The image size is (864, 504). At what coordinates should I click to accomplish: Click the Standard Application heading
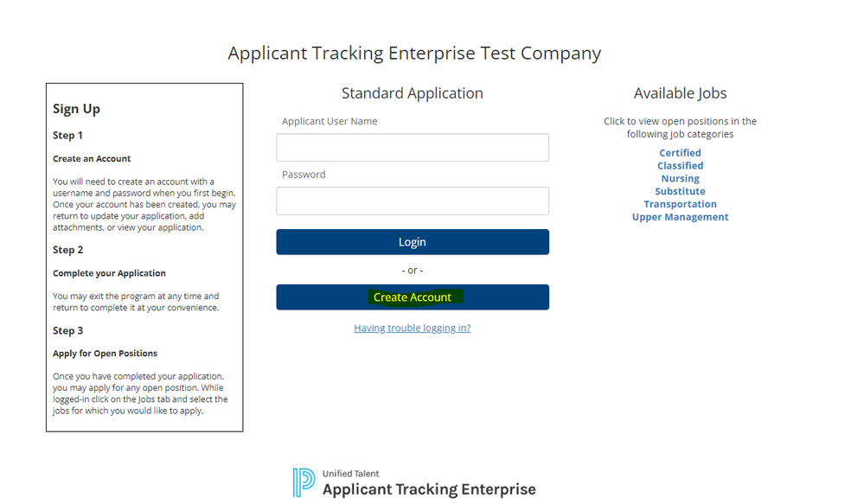point(413,93)
